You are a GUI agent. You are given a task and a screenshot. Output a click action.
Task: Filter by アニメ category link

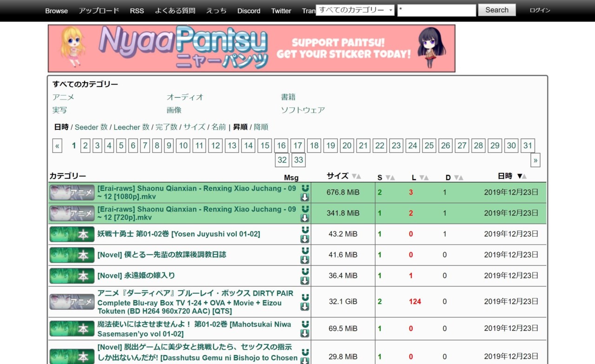pos(63,97)
